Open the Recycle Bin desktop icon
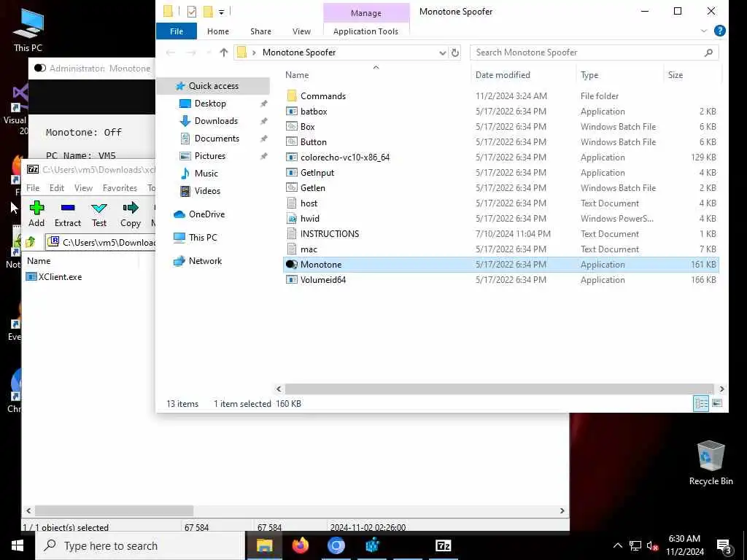Image resolution: width=747 pixels, height=560 pixels. click(711, 462)
